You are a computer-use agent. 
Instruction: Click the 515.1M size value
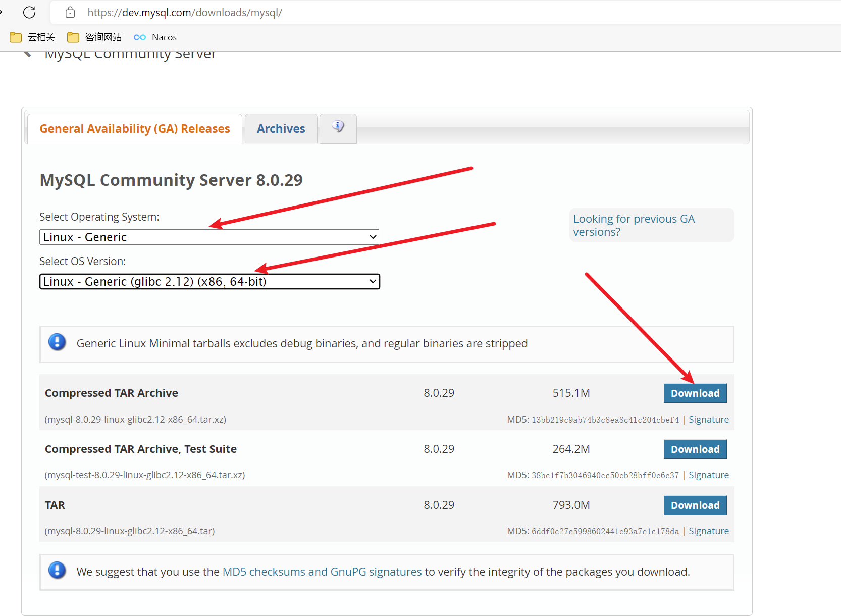click(571, 393)
